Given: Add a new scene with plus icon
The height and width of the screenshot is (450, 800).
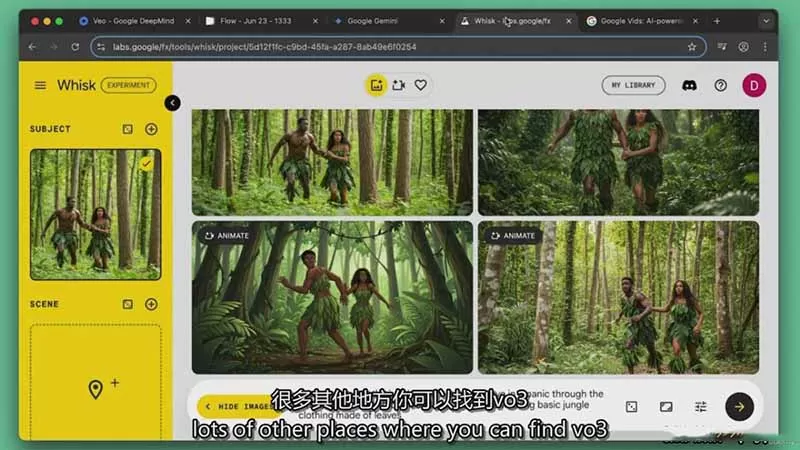Looking at the screenshot, I should pos(151,304).
